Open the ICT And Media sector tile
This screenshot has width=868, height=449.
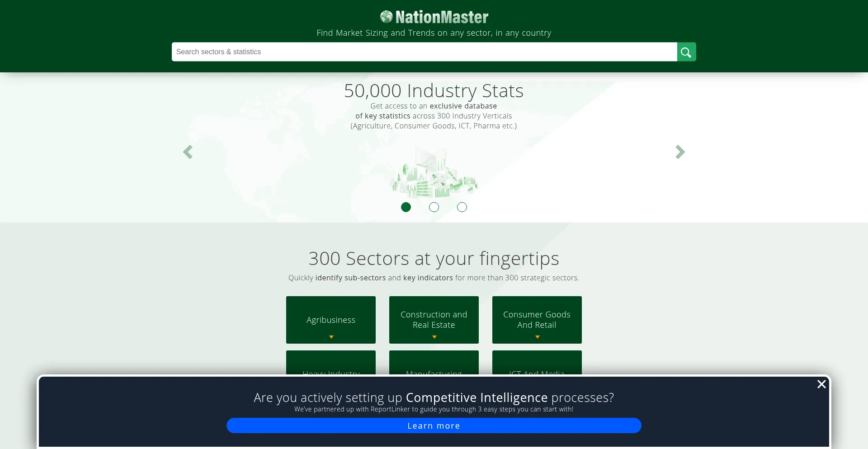(537, 364)
